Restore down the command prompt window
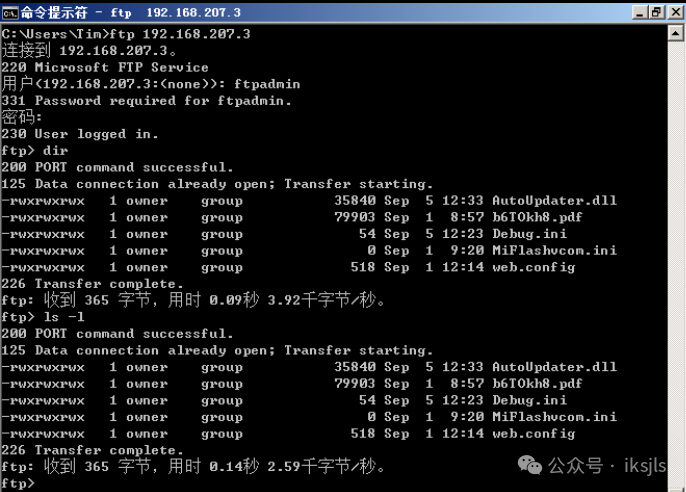The height and width of the screenshot is (492, 686). pyautogui.click(x=657, y=12)
